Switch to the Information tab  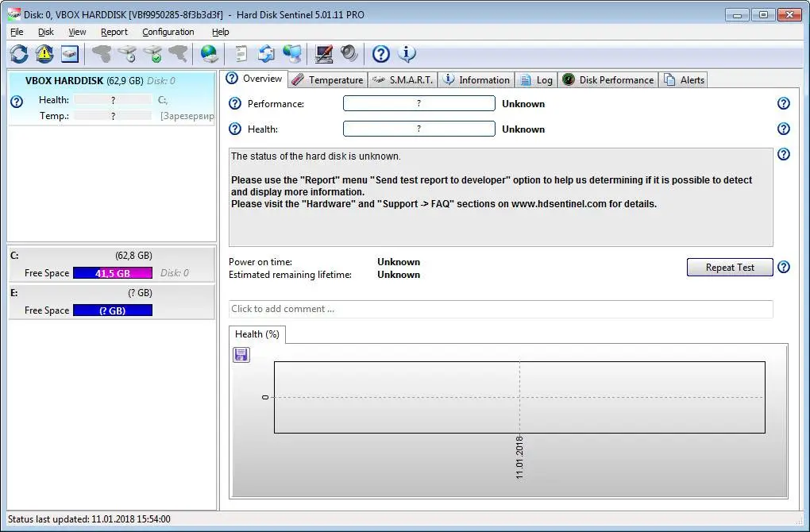[476, 80]
